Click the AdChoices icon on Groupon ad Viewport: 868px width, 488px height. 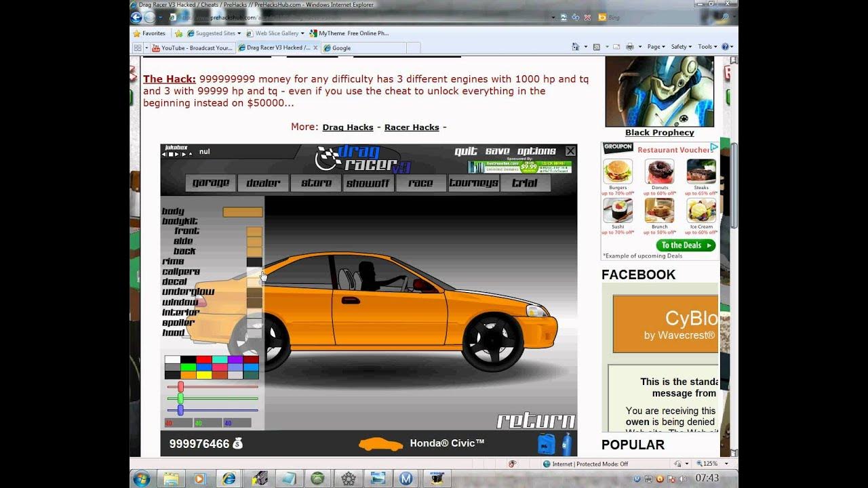click(714, 146)
